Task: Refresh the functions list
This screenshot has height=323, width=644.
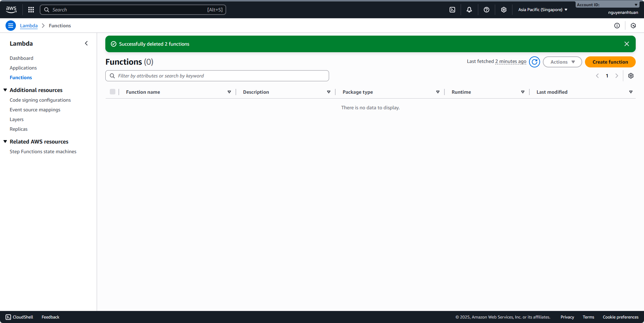Action: pyautogui.click(x=535, y=62)
